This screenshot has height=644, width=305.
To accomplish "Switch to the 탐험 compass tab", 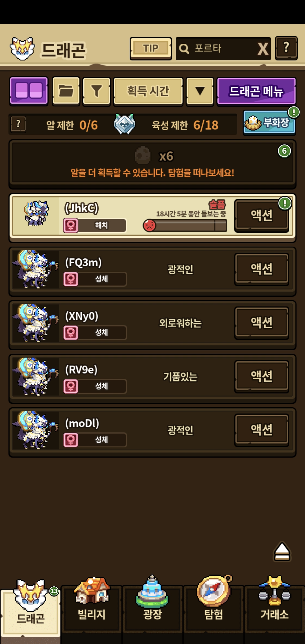I will 214,604.
